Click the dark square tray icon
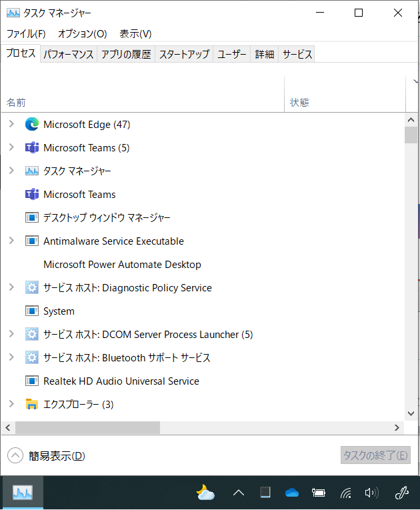Viewport: 420px width, 510px height. click(x=265, y=493)
